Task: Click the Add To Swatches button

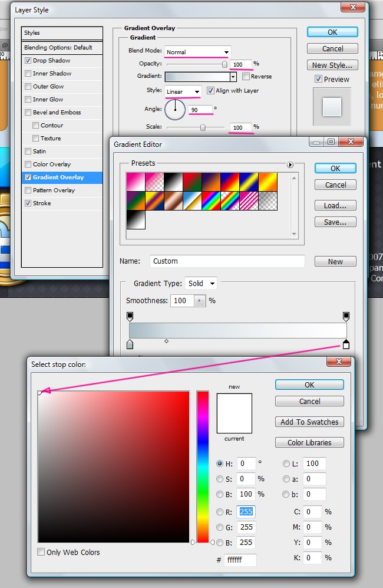Action: 309,422
